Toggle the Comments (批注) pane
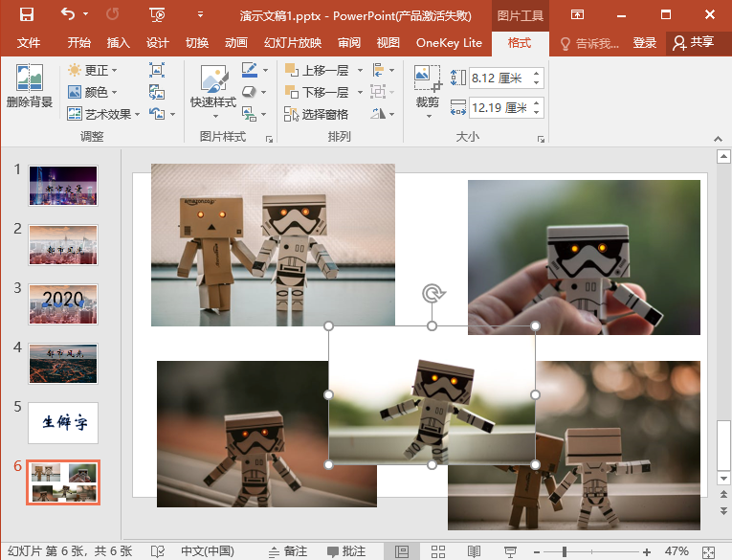 click(x=345, y=551)
